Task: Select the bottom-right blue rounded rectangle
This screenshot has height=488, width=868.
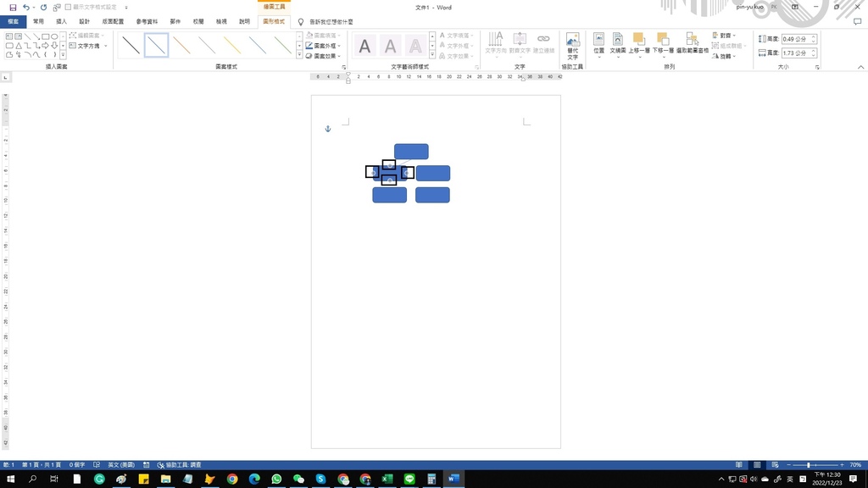Action: tap(432, 195)
